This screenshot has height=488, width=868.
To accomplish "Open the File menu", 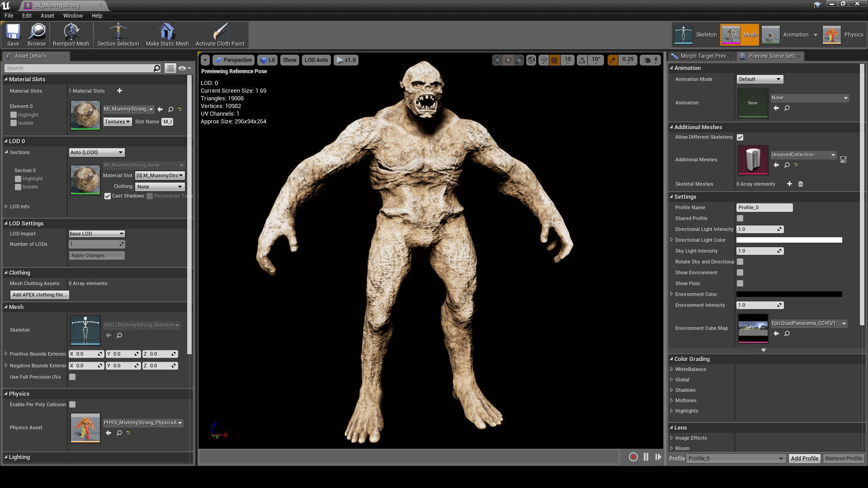I will coord(9,15).
